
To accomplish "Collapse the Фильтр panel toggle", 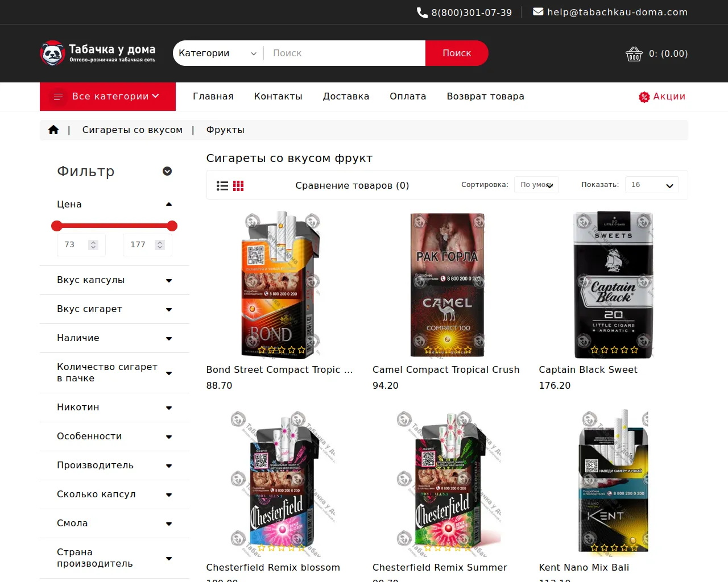I will [x=167, y=171].
